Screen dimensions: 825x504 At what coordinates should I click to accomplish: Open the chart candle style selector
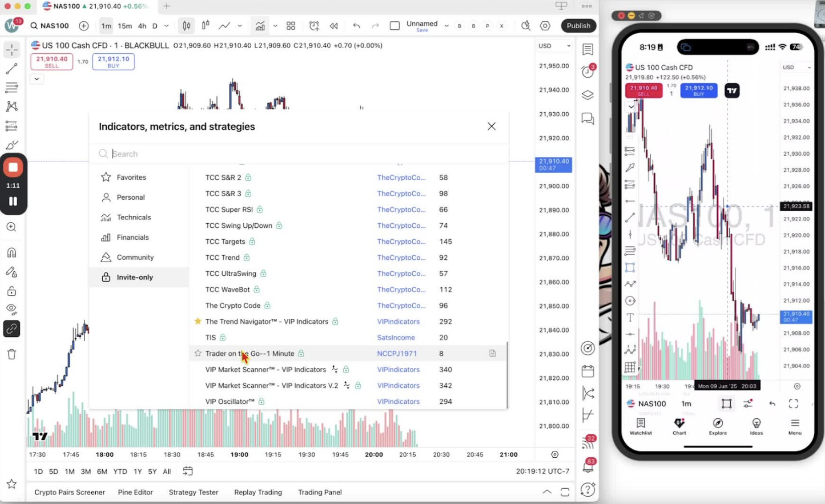[x=187, y=26]
